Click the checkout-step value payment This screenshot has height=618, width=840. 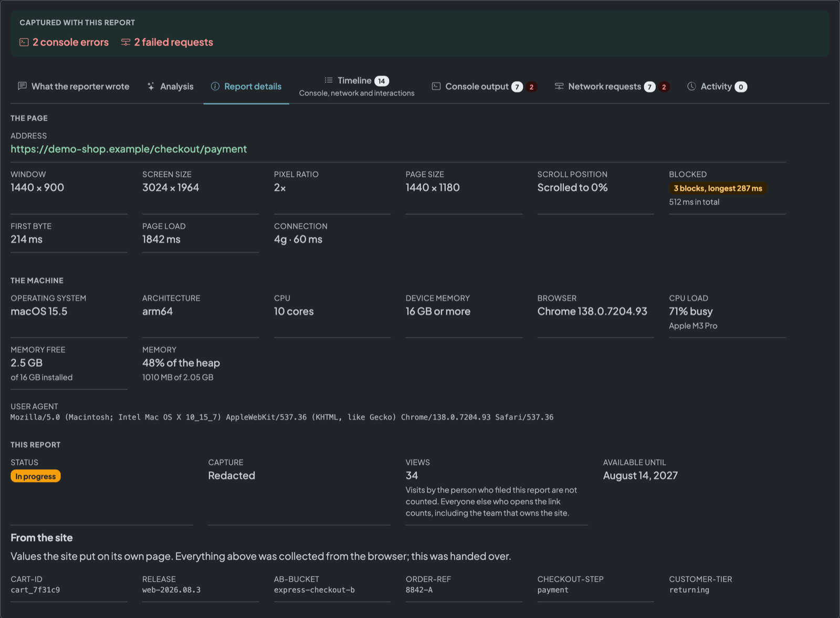[x=553, y=590]
